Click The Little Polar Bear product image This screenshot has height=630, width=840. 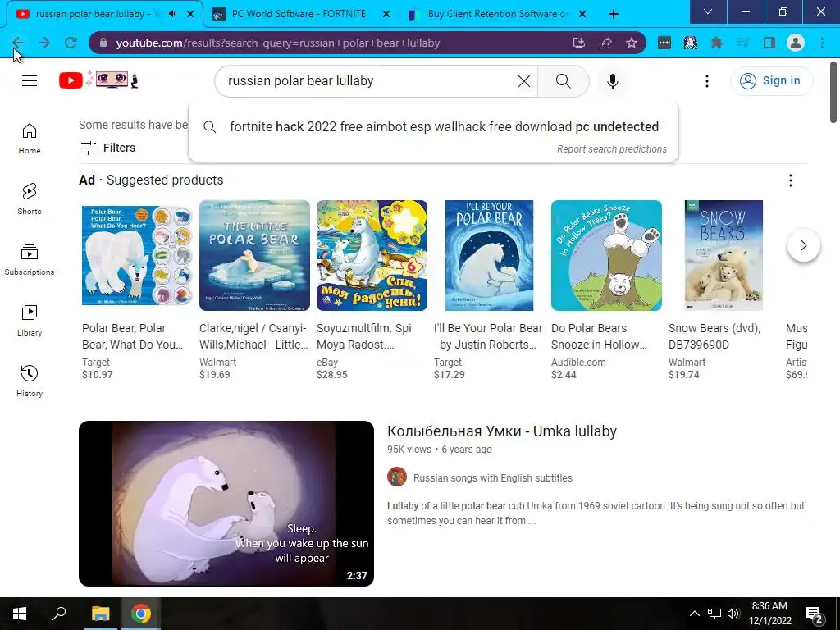[254, 256]
